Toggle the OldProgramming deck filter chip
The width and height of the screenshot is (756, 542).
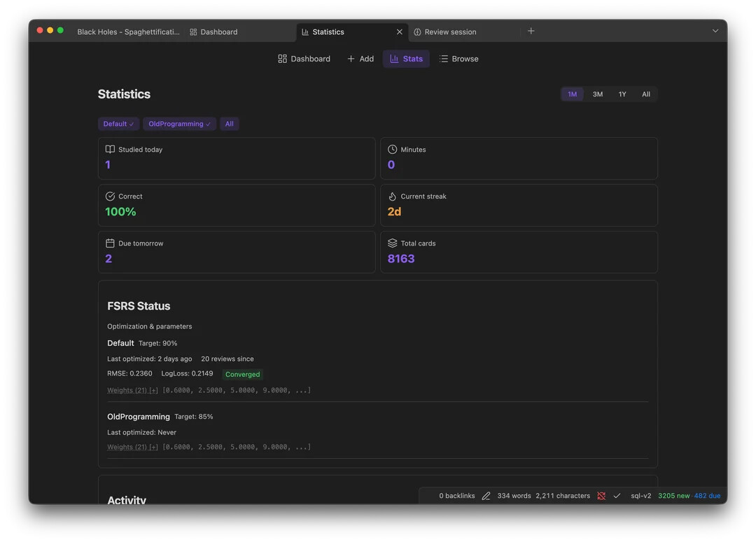tap(179, 124)
